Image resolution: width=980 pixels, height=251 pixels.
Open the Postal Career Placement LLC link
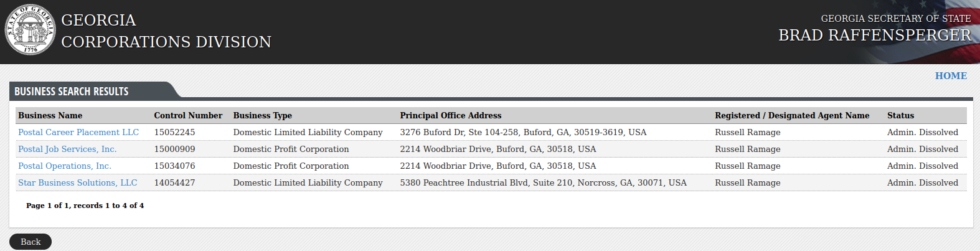pos(78,132)
